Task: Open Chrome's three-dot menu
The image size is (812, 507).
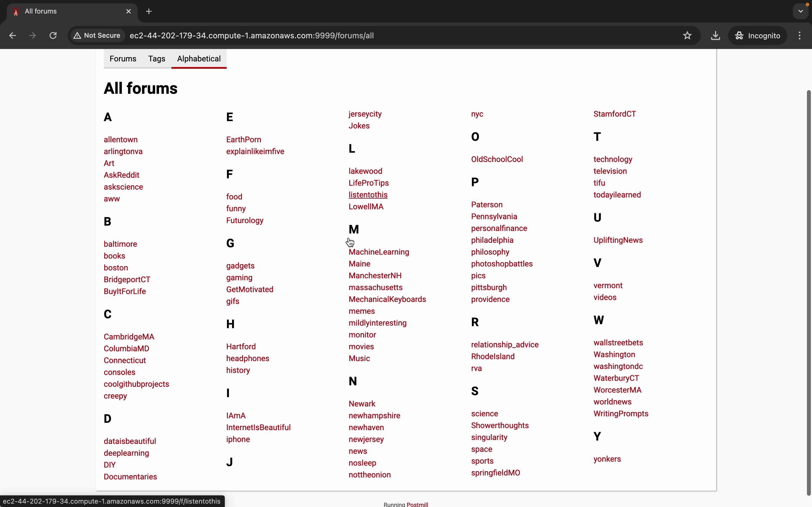Action: [x=800, y=35]
